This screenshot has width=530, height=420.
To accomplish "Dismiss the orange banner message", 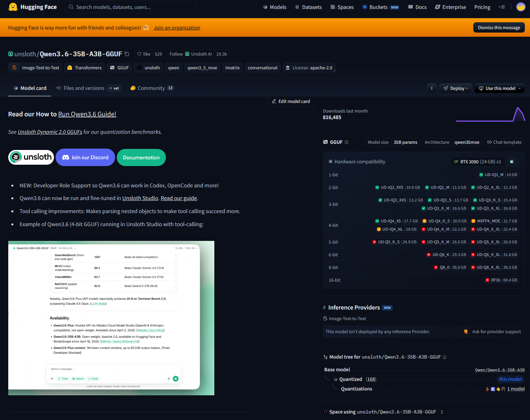I will click(x=499, y=27).
